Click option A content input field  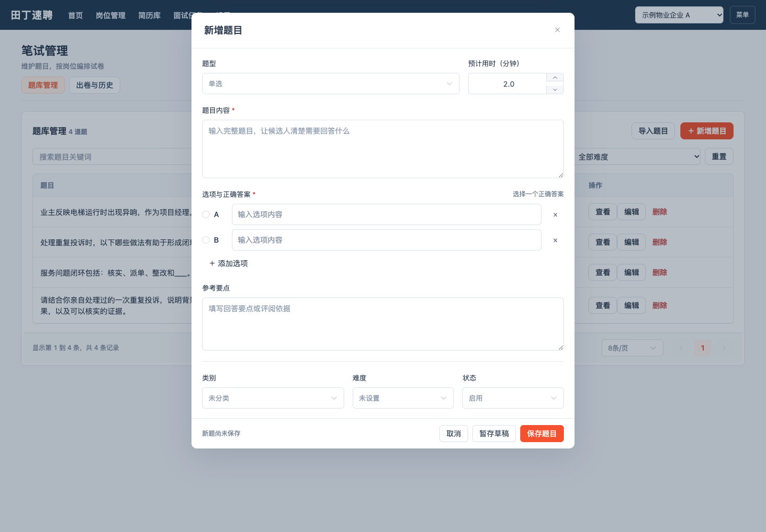387,214
